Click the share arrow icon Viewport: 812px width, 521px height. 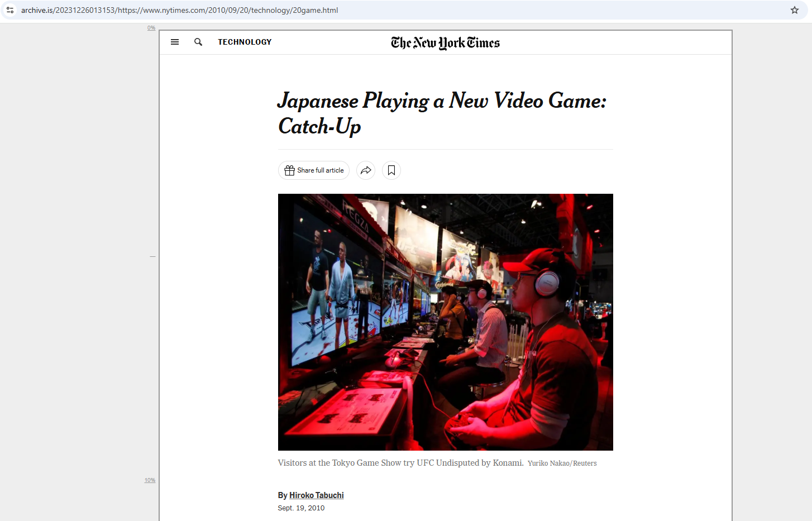[x=366, y=170]
